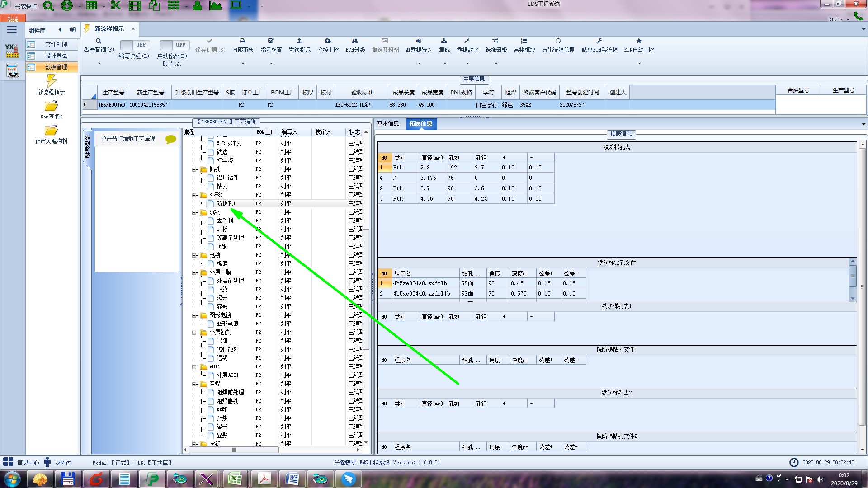Click the 型号查询 search icon
Image resolution: width=868 pixels, height=488 pixels.
tap(98, 41)
